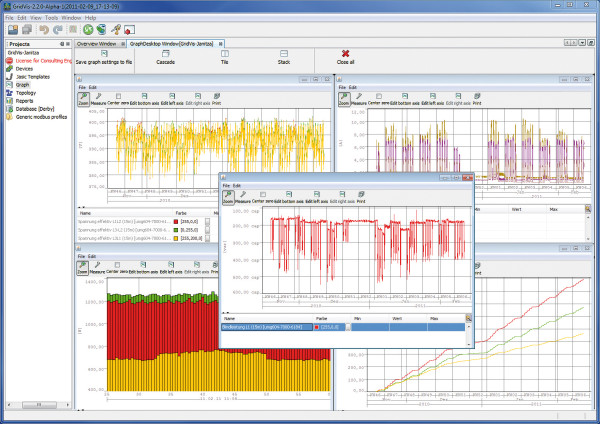Tile the graph windows
Image resolution: width=600 pixels, height=424 pixels.
(225, 56)
